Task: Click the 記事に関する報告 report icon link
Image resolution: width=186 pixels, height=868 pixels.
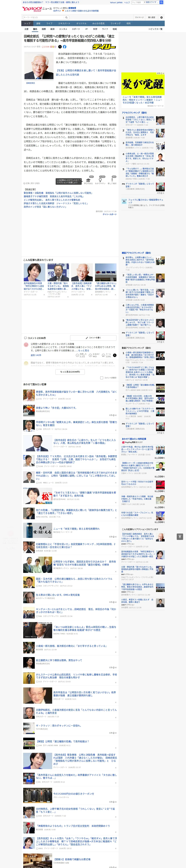Action: 32,183
